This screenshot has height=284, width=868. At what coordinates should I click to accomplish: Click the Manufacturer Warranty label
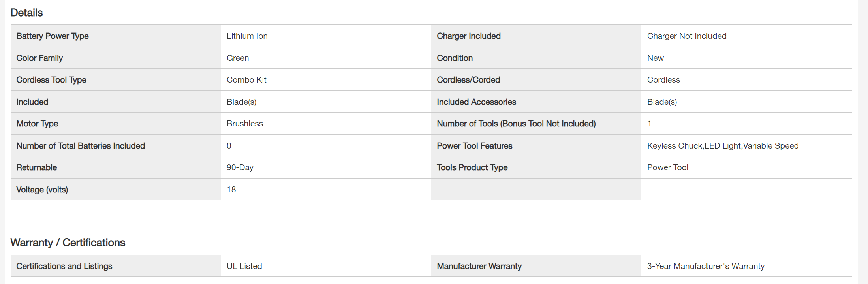coord(479,266)
